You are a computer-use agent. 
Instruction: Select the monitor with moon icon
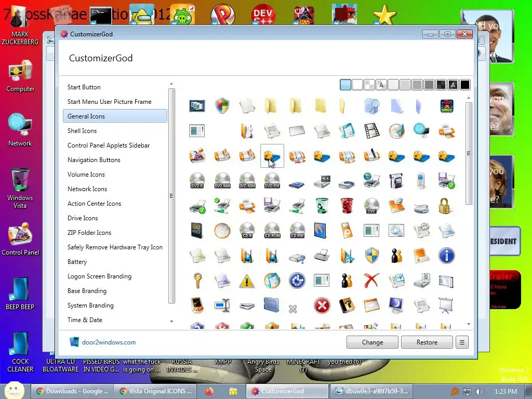(x=396, y=305)
